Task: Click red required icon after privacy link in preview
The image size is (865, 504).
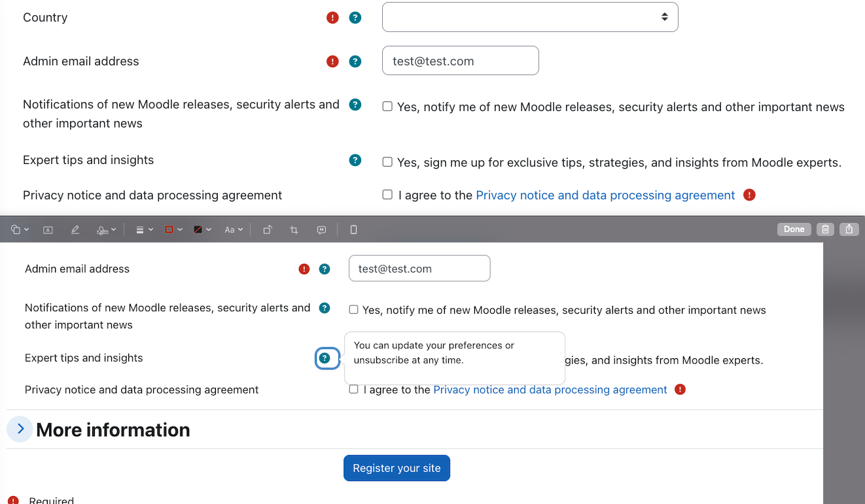Action: pos(680,390)
